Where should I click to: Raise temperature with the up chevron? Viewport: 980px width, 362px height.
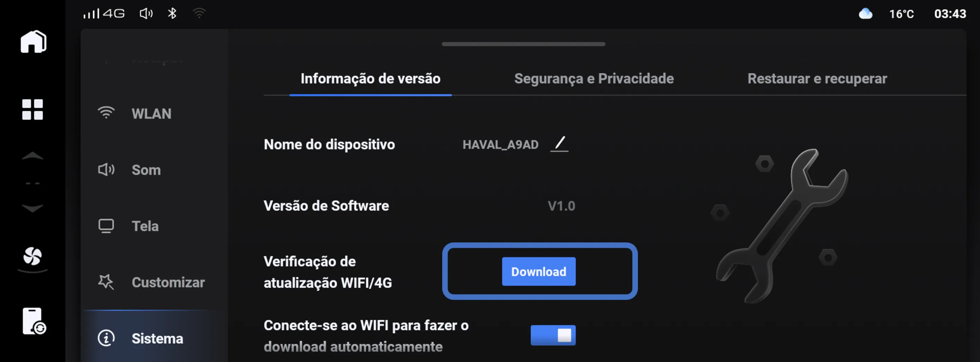(x=33, y=156)
